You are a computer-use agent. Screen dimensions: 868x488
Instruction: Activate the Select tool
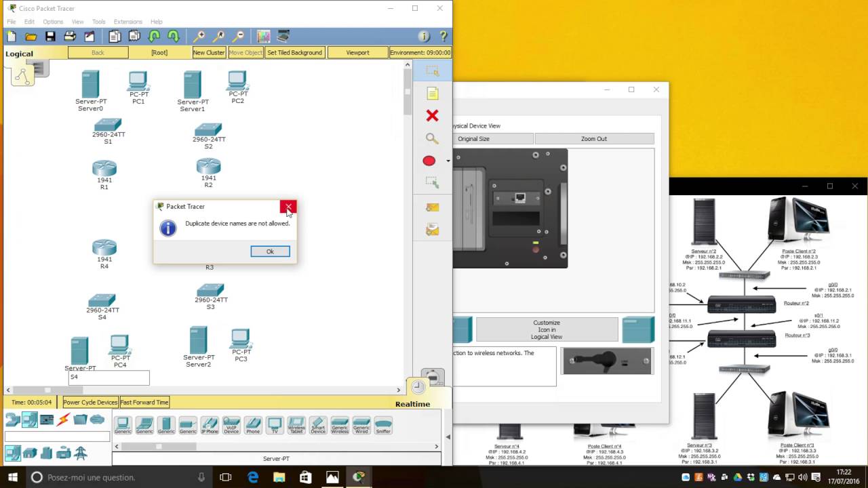[432, 70]
